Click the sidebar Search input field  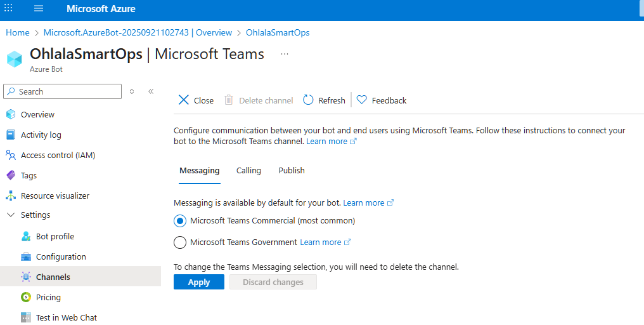[67, 92]
